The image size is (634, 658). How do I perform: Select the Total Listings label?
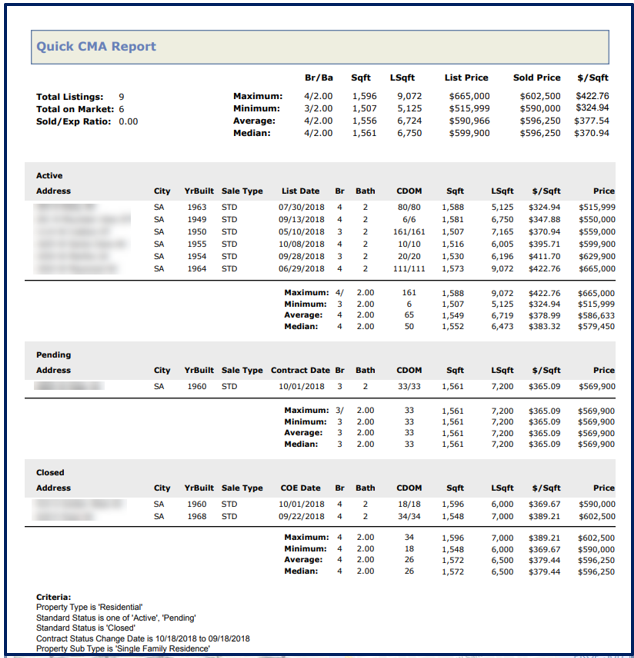[69, 97]
